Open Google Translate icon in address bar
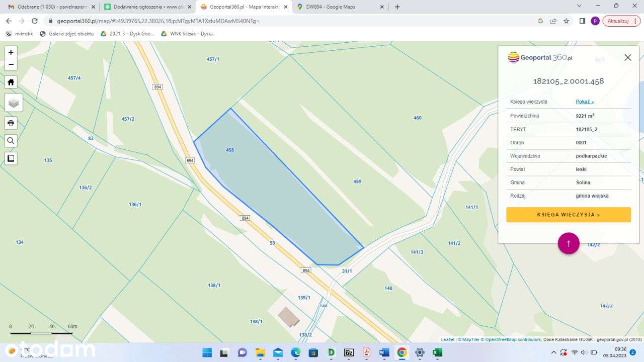Screen dimensions: 644x362 (540, 21)
